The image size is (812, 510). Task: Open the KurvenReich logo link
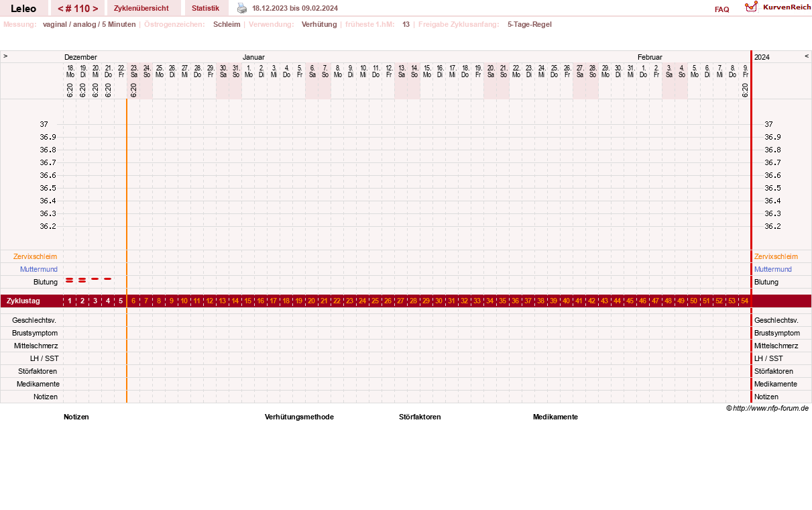point(778,7)
